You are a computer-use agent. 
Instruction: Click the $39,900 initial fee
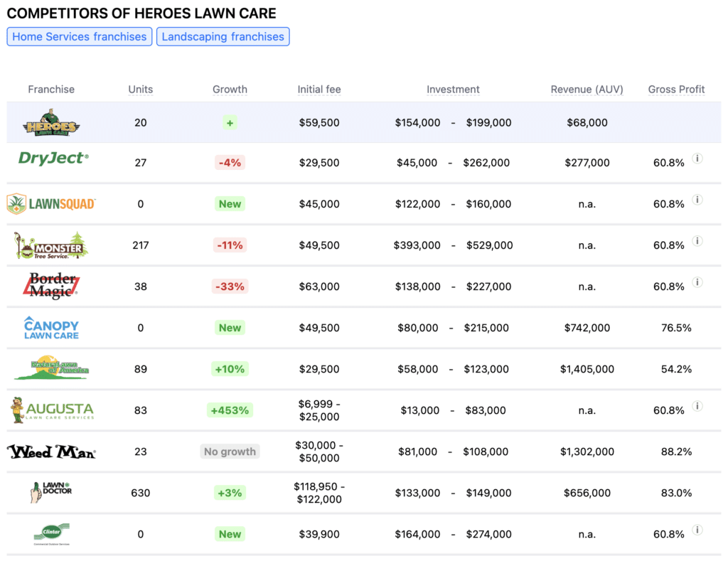click(319, 534)
